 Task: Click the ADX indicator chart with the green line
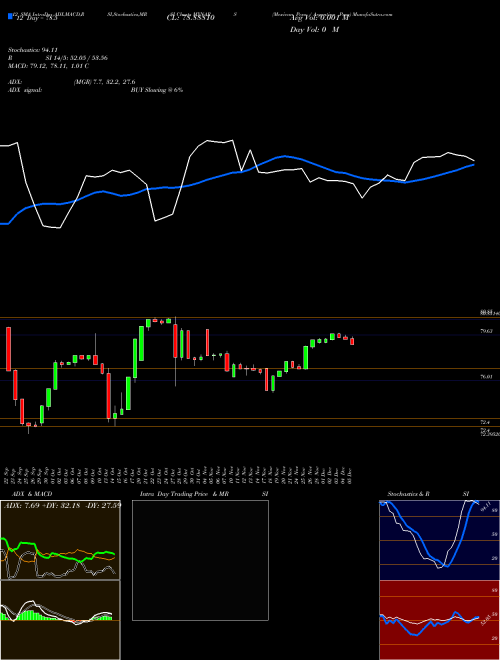tap(60, 540)
